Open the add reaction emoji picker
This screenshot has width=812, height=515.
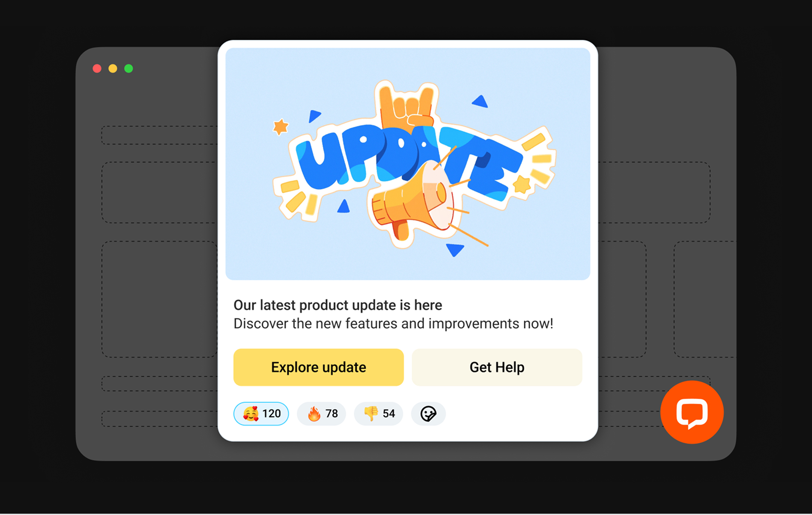[428, 414]
